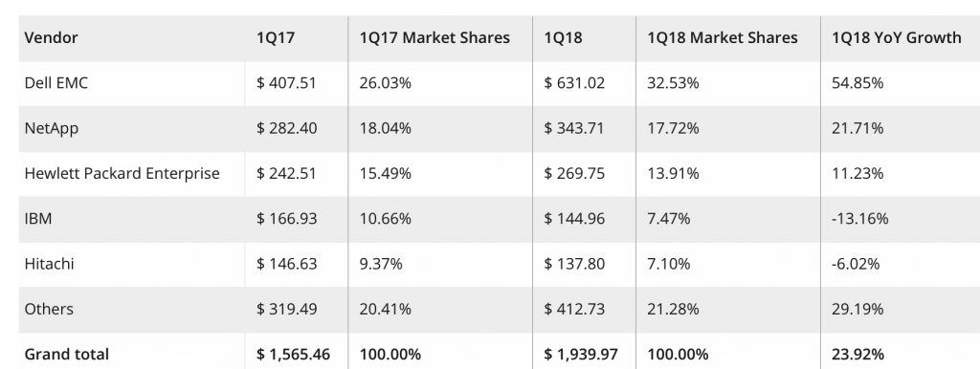The image size is (980, 369).
Task: Select the Hewlett Packard Enterprise row label
Action: 122,173
